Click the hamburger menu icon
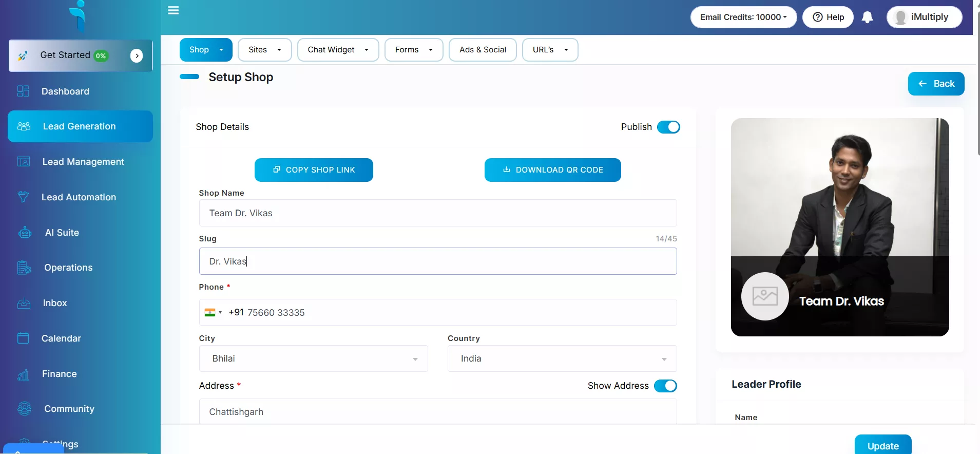 click(x=174, y=10)
